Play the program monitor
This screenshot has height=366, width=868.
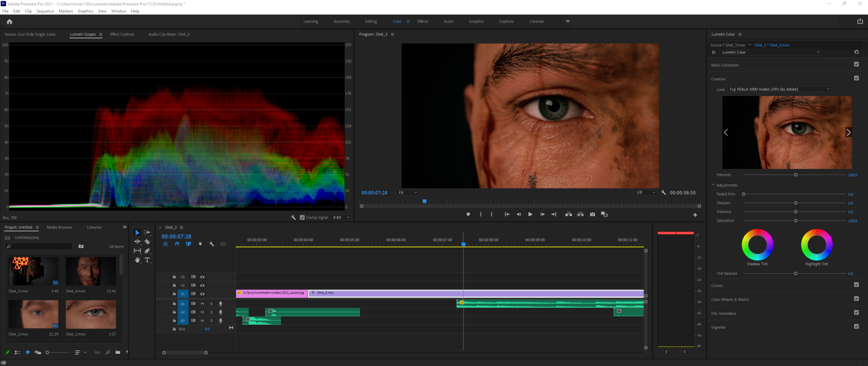coord(530,214)
